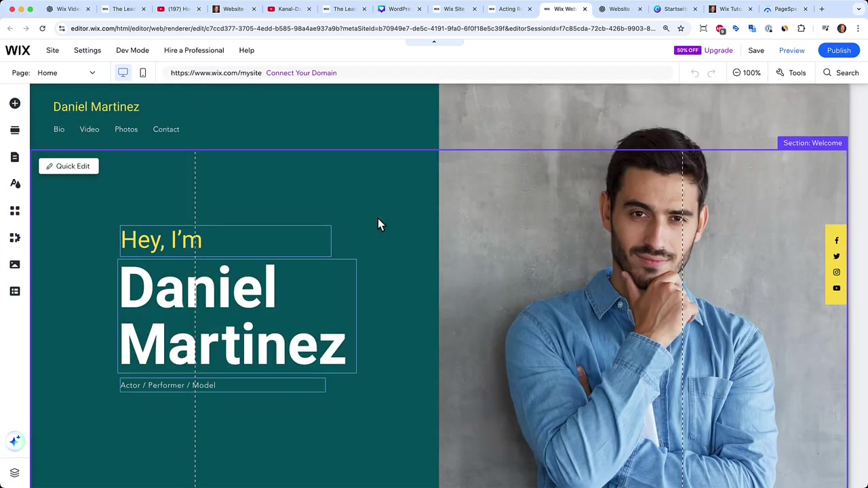Viewport: 868px width, 488px height.
Task: Save the site
Action: [x=755, y=50]
